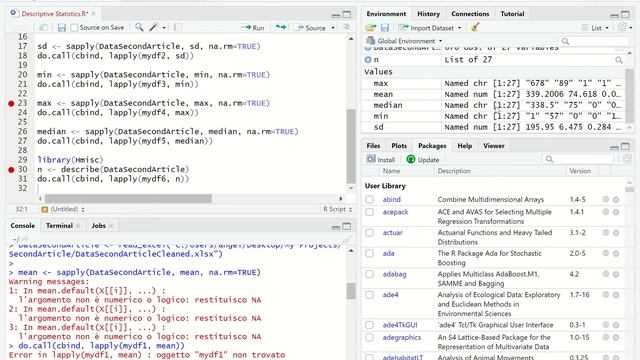
Task: Open the Source button dropdown arrow
Action: coord(333,28)
